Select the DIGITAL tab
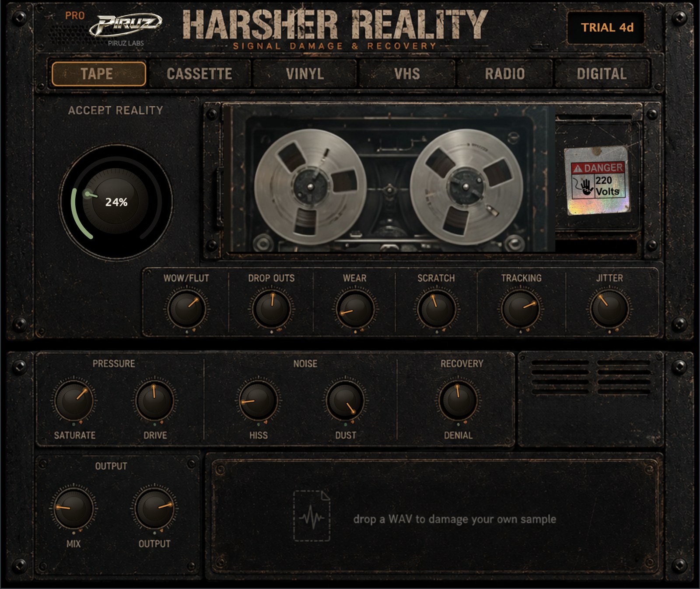 point(602,74)
